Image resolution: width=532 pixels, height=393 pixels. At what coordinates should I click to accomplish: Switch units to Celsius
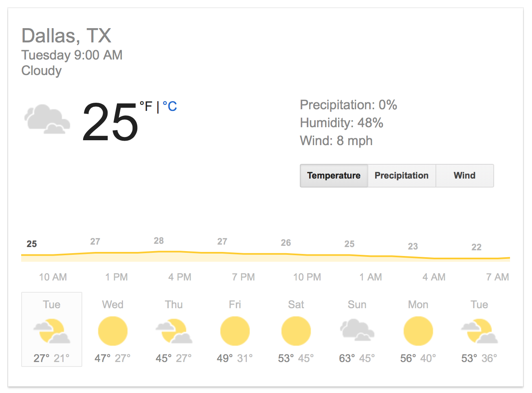click(x=170, y=106)
